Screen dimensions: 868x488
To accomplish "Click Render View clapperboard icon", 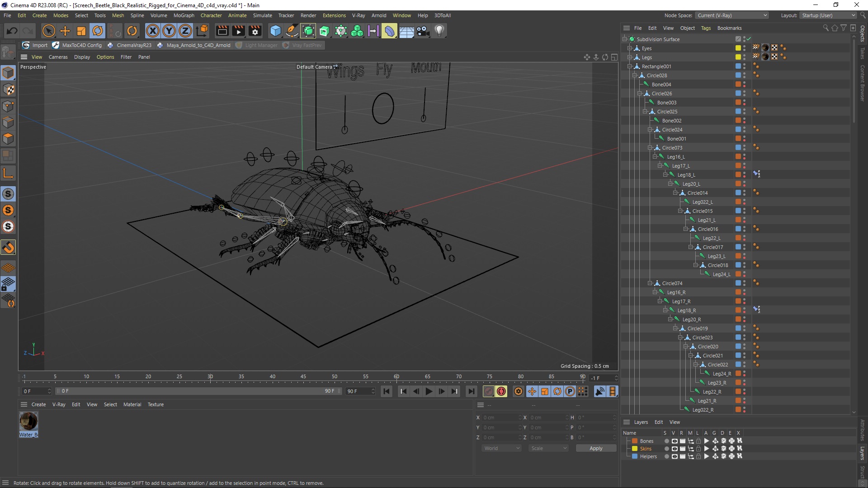I will coord(222,31).
